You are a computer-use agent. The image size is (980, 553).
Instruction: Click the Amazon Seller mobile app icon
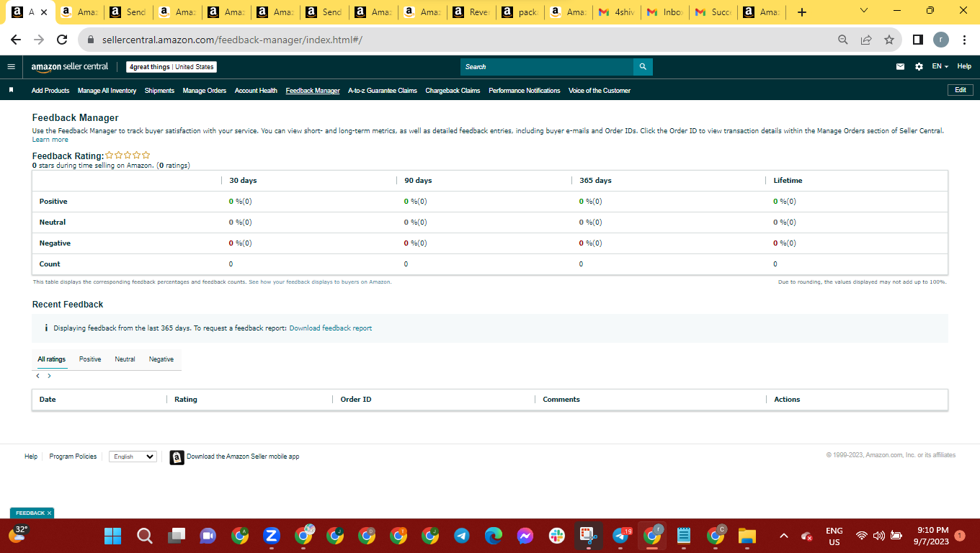(x=177, y=457)
